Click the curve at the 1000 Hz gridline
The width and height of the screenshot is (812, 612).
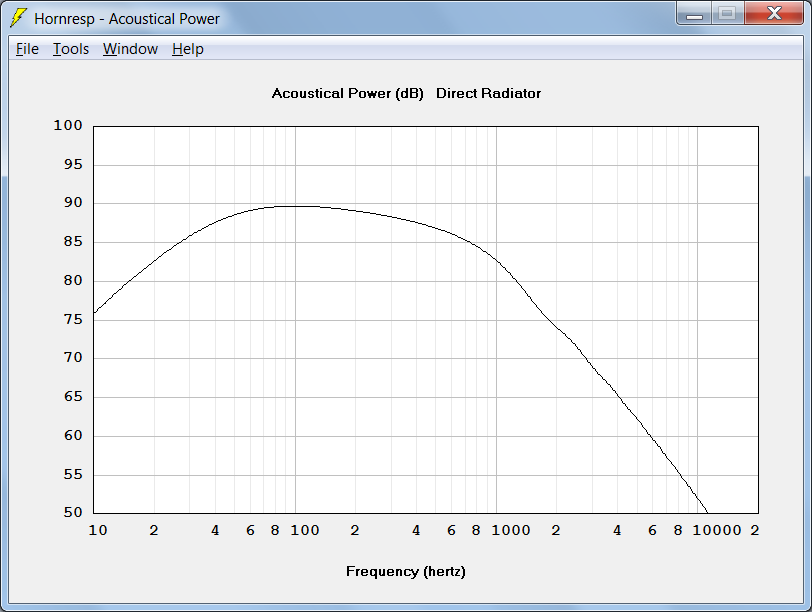[x=497, y=260]
